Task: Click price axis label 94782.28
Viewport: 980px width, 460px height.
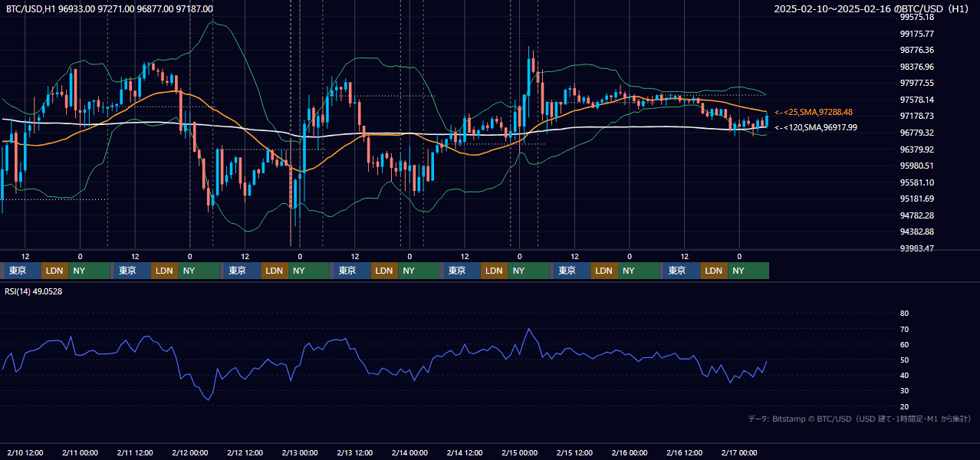Action: pyautogui.click(x=916, y=215)
